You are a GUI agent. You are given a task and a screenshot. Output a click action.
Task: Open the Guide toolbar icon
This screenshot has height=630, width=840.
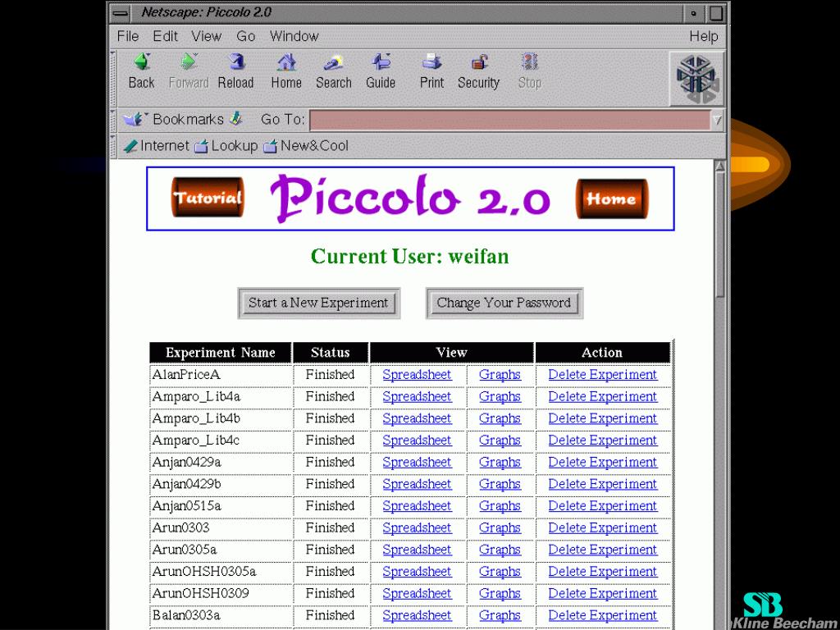coord(381,71)
